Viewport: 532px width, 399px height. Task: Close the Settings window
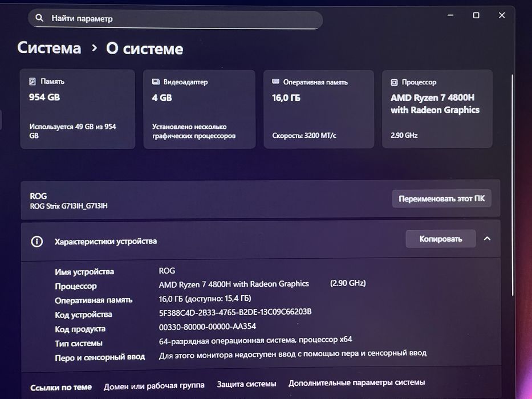[502, 15]
